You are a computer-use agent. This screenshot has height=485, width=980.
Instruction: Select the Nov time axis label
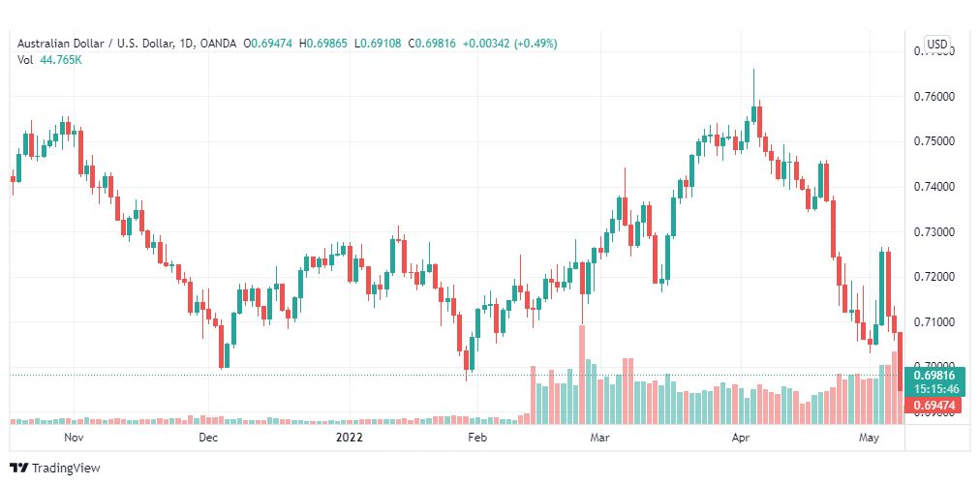74,439
